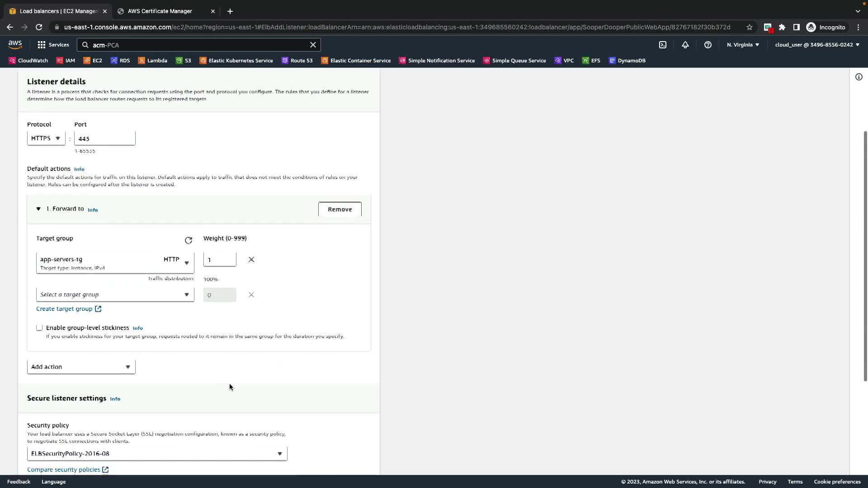Open the page info panel icon

tap(859, 77)
